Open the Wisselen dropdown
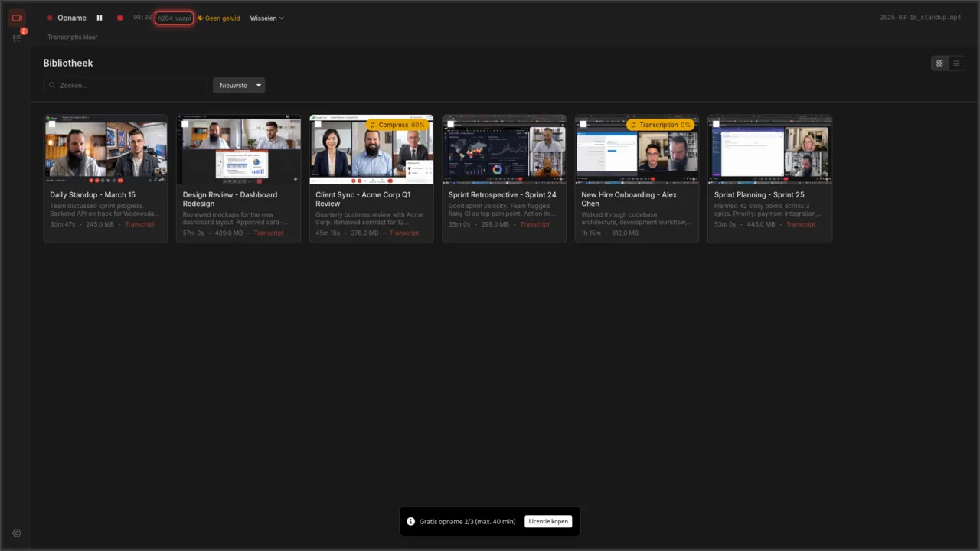The width and height of the screenshot is (980, 551). pyautogui.click(x=267, y=18)
